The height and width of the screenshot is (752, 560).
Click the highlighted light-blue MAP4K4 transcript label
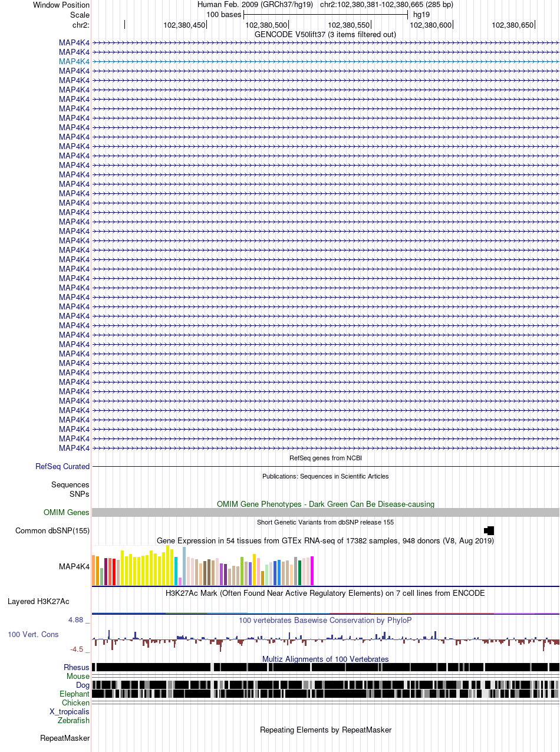(74, 61)
